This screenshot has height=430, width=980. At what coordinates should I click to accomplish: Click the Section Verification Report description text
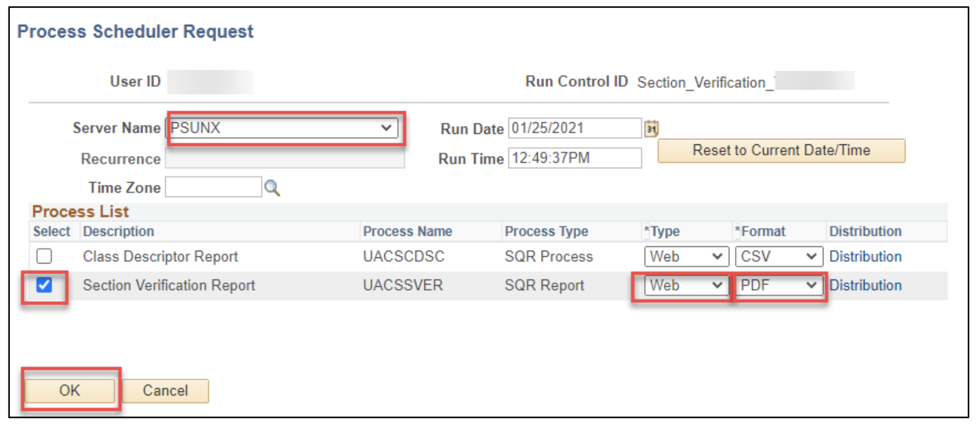(169, 286)
